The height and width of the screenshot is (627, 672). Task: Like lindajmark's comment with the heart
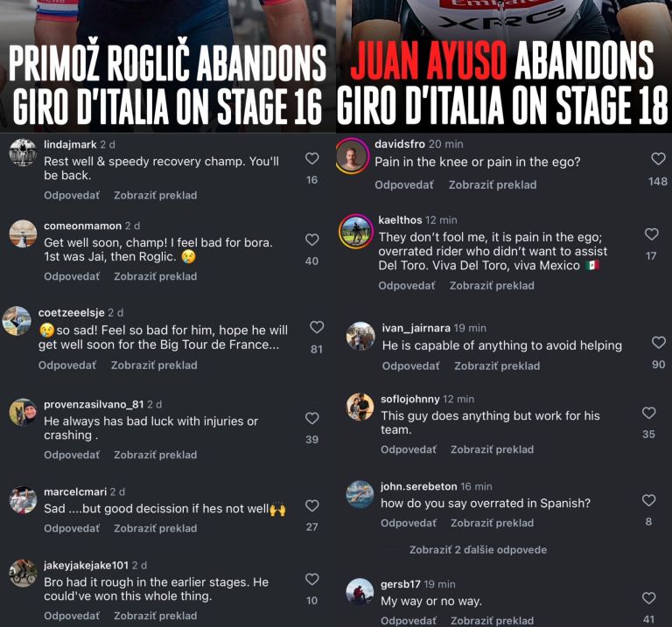pyautogui.click(x=312, y=158)
